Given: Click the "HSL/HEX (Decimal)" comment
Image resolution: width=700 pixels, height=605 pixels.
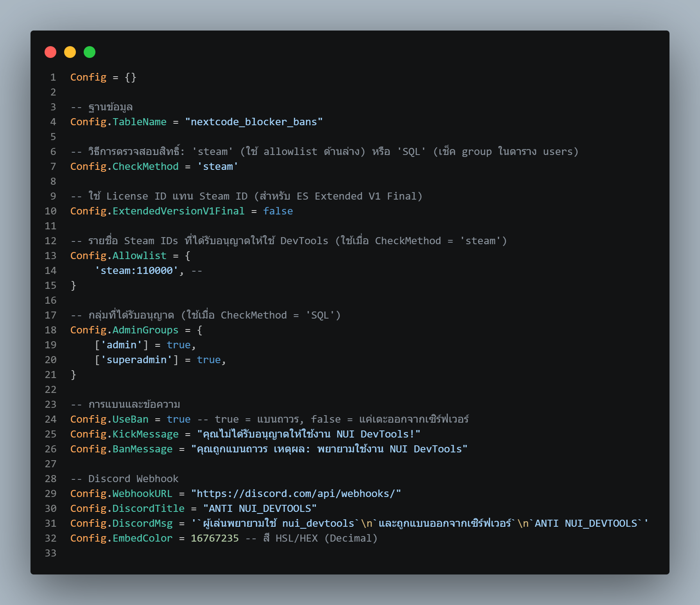Looking at the screenshot, I should 311,538.
